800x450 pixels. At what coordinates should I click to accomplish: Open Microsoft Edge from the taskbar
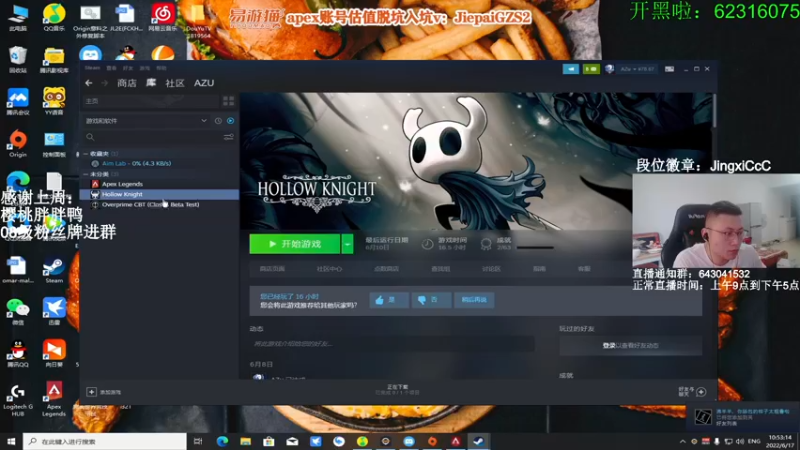[x=222, y=441]
